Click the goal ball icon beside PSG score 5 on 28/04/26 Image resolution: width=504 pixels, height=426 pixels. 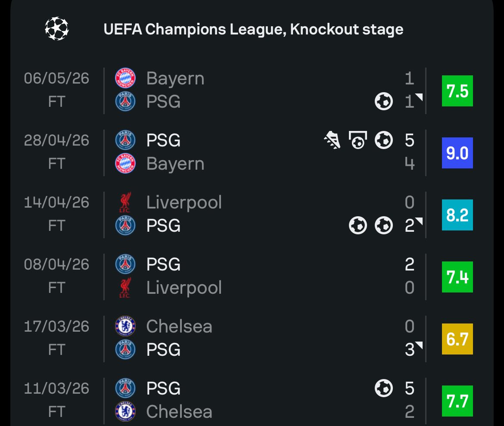pos(384,140)
